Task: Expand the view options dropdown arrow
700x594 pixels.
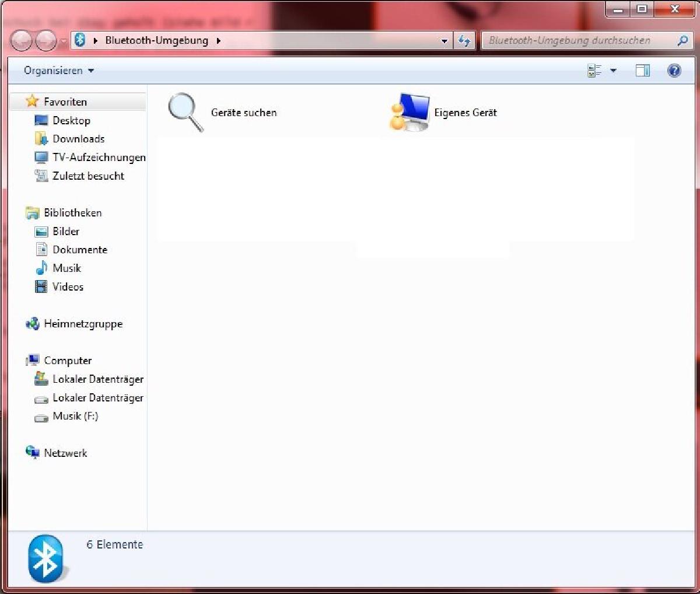Action: click(x=613, y=71)
